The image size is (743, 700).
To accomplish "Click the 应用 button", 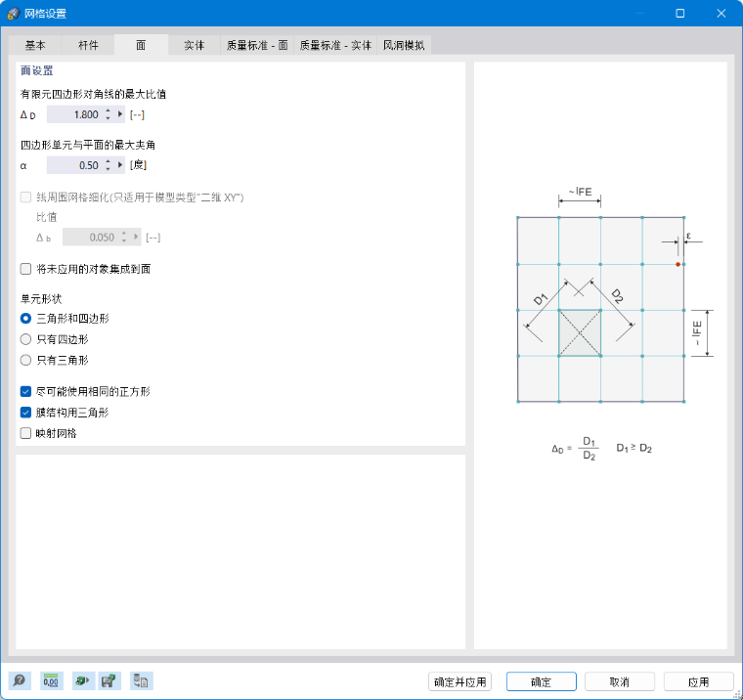I will click(698, 682).
